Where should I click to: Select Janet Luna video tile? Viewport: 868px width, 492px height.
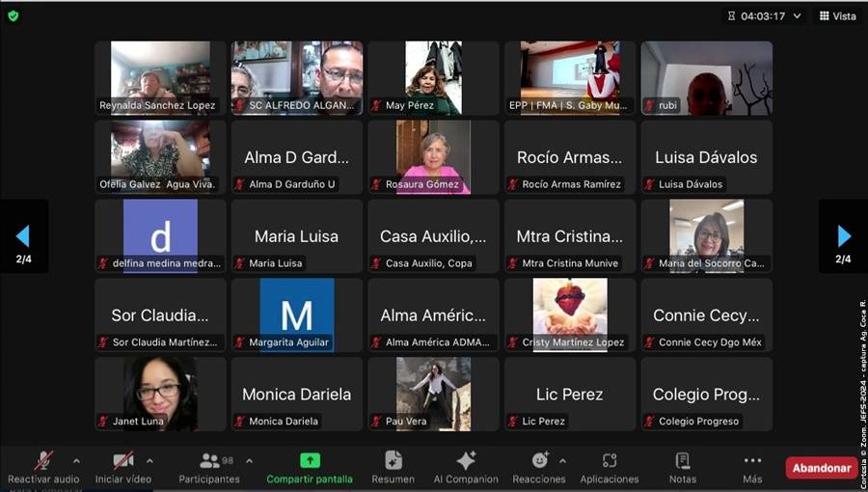(160, 394)
